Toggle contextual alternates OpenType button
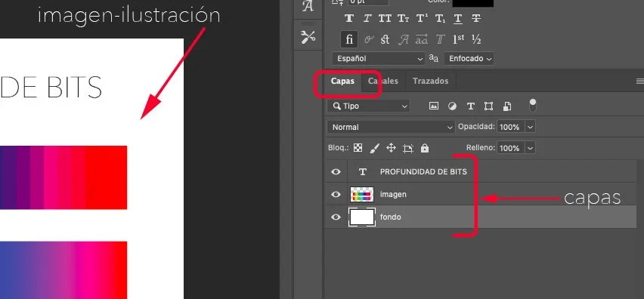Image resolution: width=644 pixels, height=299 pixels. pos(368,40)
